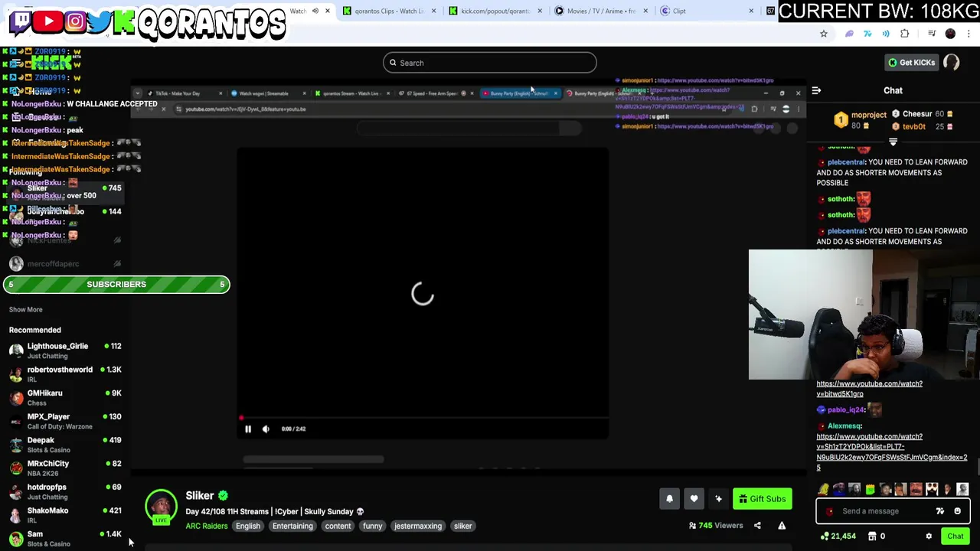Bookmark this page with the star icon
Image resolution: width=980 pixels, height=551 pixels.
click(824, 34)
